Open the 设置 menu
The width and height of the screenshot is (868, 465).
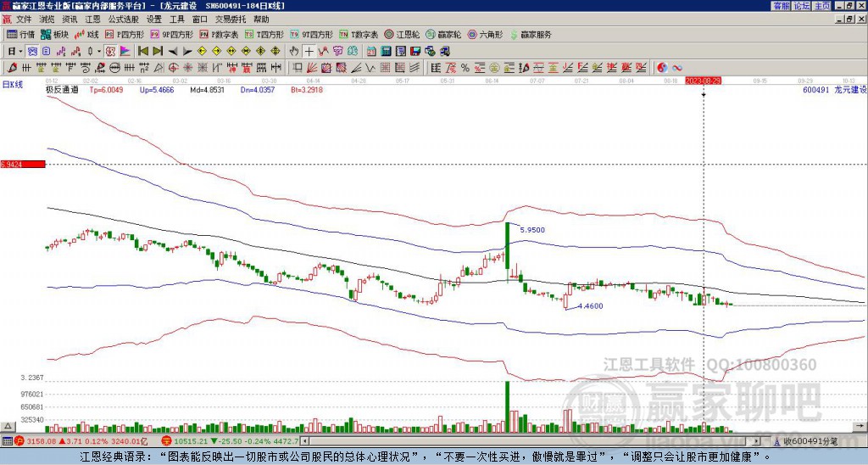(x=154, y=20)
